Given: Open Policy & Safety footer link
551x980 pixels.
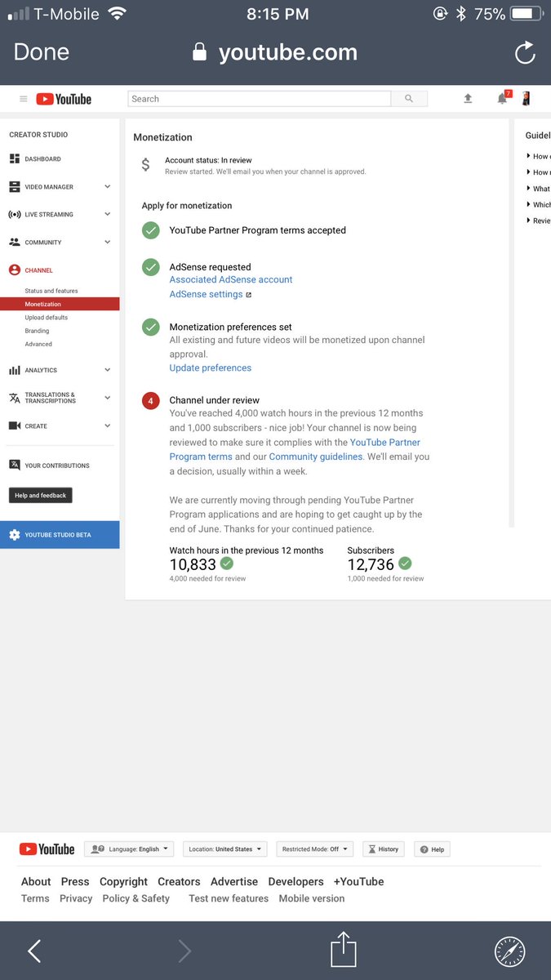Looking at the screenshot, I should click(136, 898).
